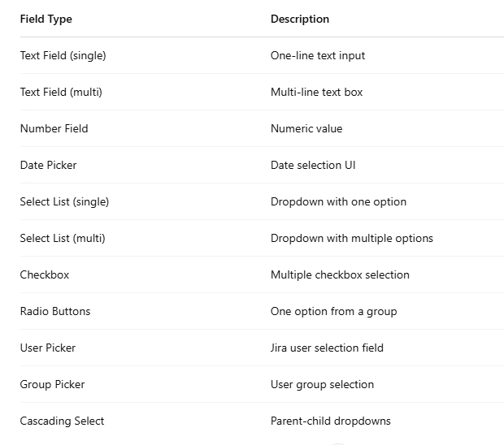Click the Description column header
Viewport: 504px width, 445px height.
click(x=300, y=19)
